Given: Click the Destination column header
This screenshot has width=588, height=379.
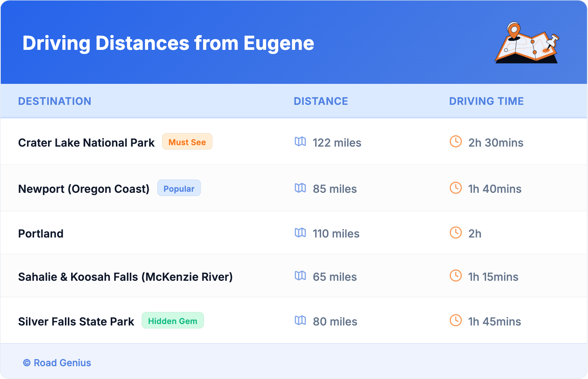Looking at the screenshot, I should click(x=55, y=101).
